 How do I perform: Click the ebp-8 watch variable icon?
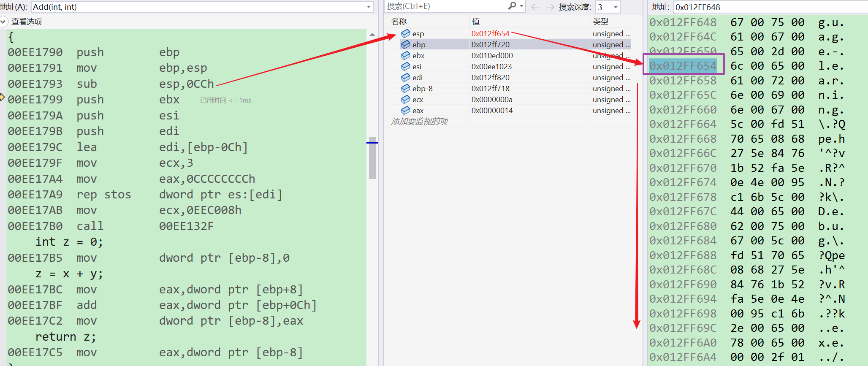[x=406, y=88]
